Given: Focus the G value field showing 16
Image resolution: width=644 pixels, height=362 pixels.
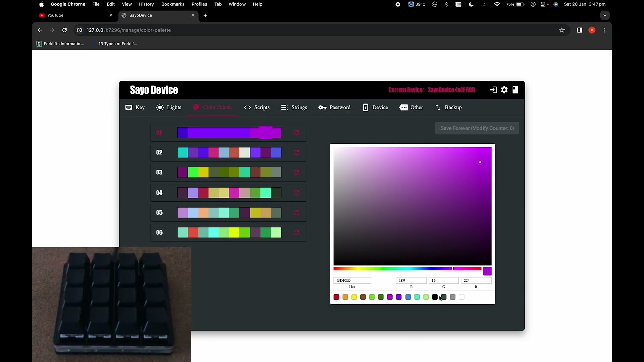Looking at the screenshot, I should (x=443, y=280).
